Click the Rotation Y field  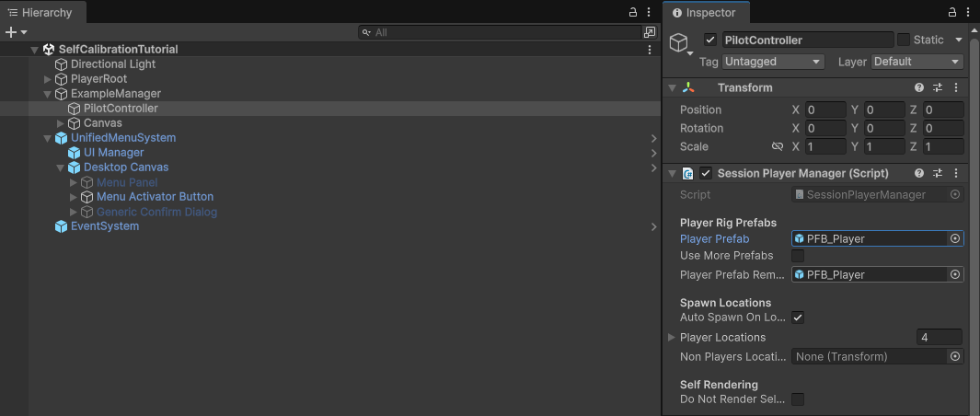(x=884, y=128)
